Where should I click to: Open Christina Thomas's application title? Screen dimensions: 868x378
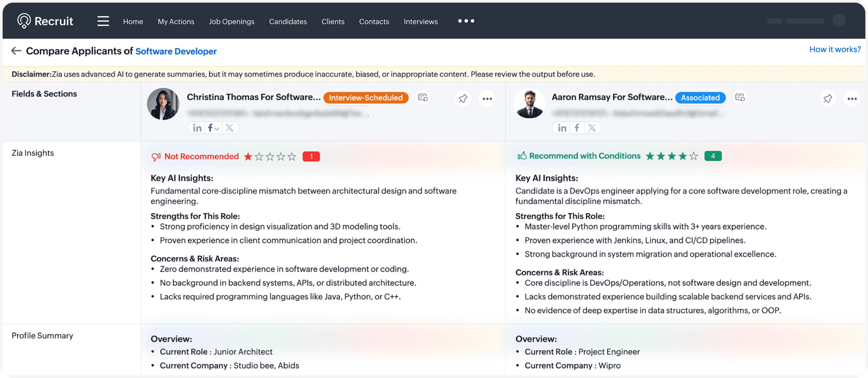(253, 97)
